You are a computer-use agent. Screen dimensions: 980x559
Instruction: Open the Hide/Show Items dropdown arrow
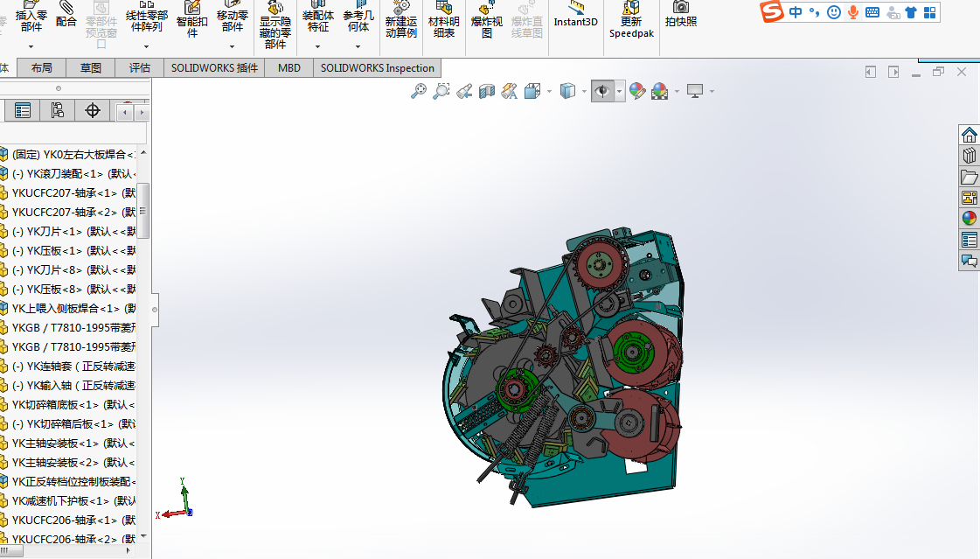click(619, 91)
